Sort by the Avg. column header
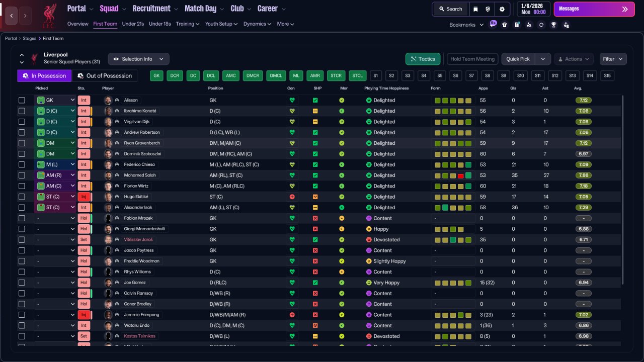Image resolution: width=644 pixels, height=362 pixels. (x=578, y=88)
